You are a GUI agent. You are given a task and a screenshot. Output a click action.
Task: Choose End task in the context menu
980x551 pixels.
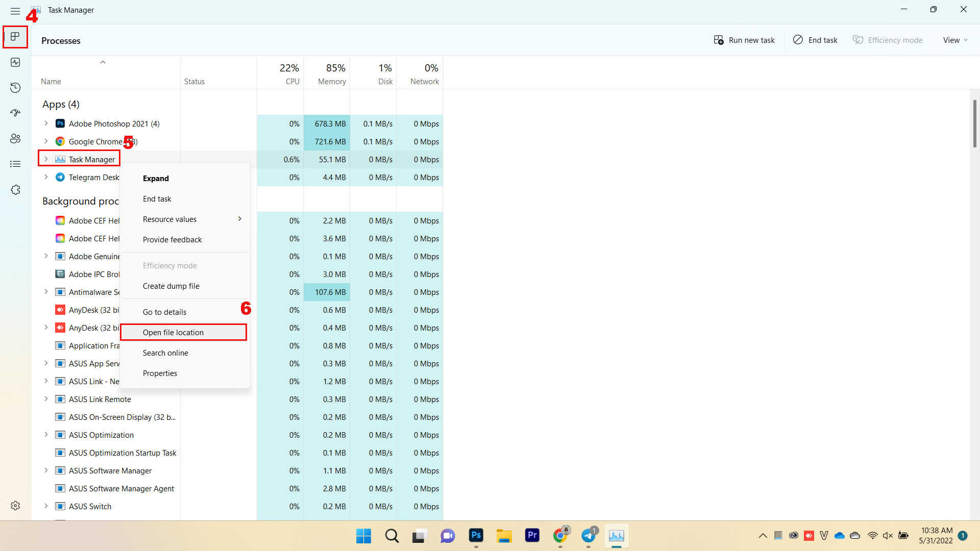[x=185, y=199]
